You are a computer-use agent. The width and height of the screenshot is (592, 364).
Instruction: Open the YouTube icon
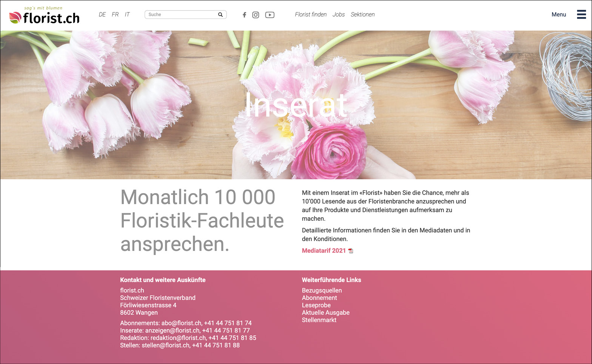point(270,15)
